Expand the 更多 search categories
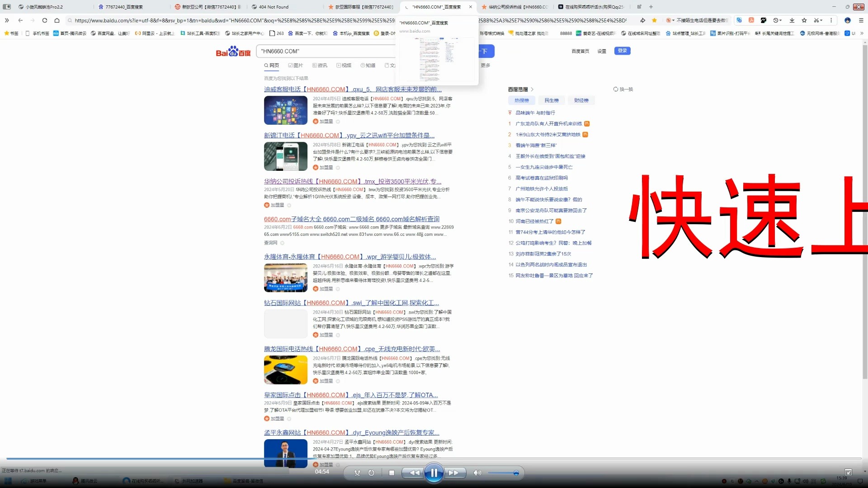 coord(486,66)
